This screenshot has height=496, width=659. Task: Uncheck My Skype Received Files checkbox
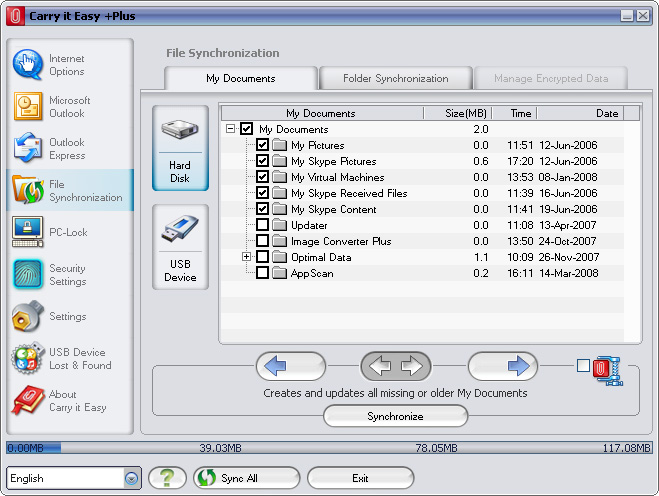pos(262,193)
